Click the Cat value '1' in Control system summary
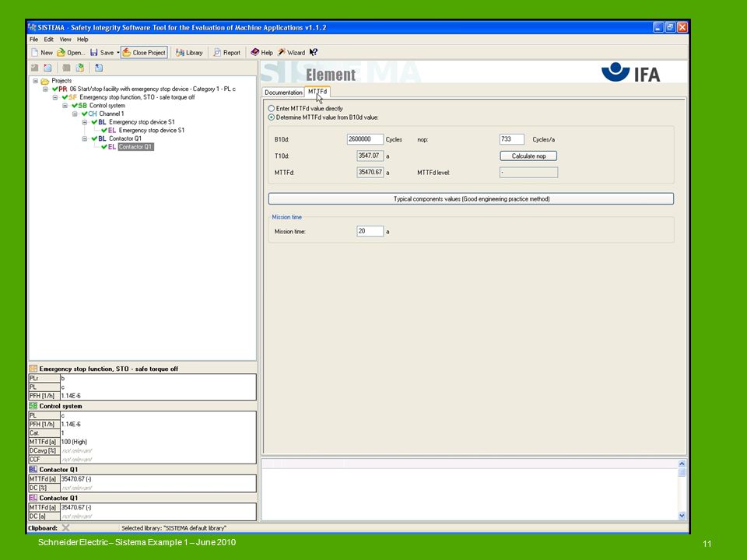 point(62,433)
